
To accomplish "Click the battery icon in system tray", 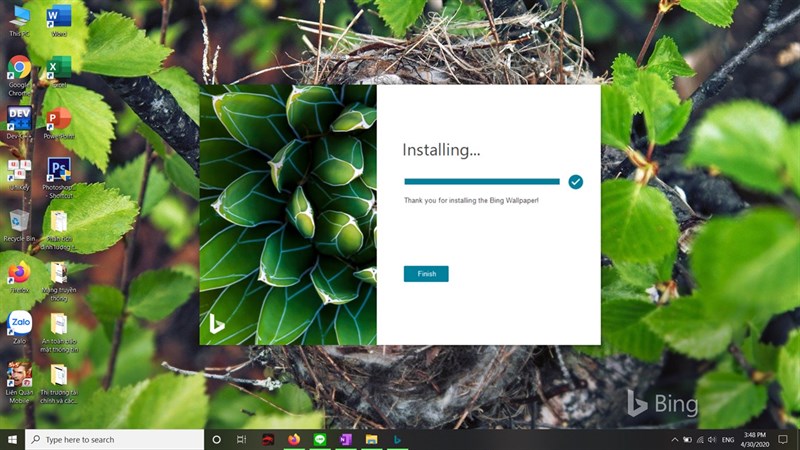I will click(x=687, y=439).
